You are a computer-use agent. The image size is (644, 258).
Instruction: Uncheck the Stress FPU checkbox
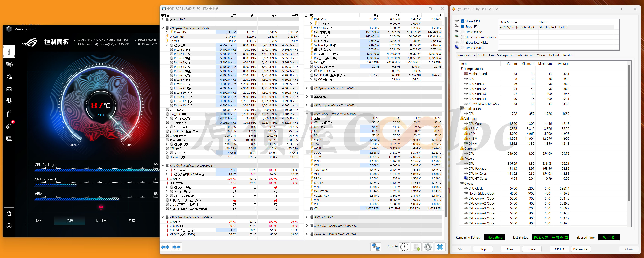click(463, 26)
